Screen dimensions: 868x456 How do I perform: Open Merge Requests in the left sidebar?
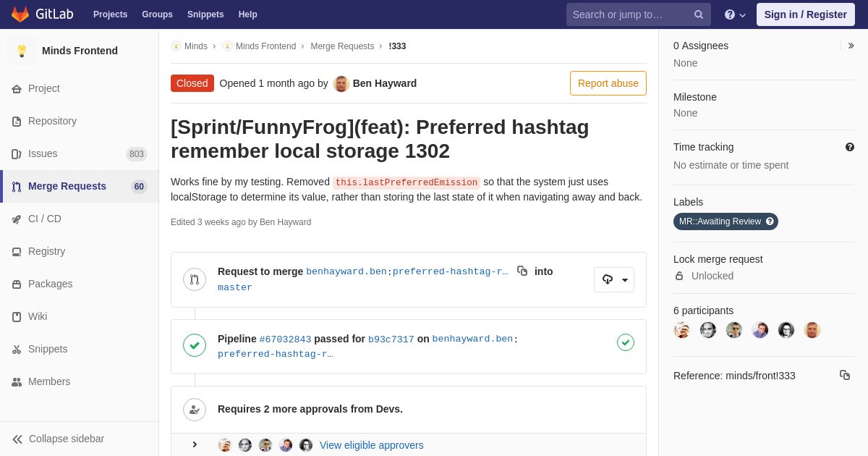click(x=80, y=186)
